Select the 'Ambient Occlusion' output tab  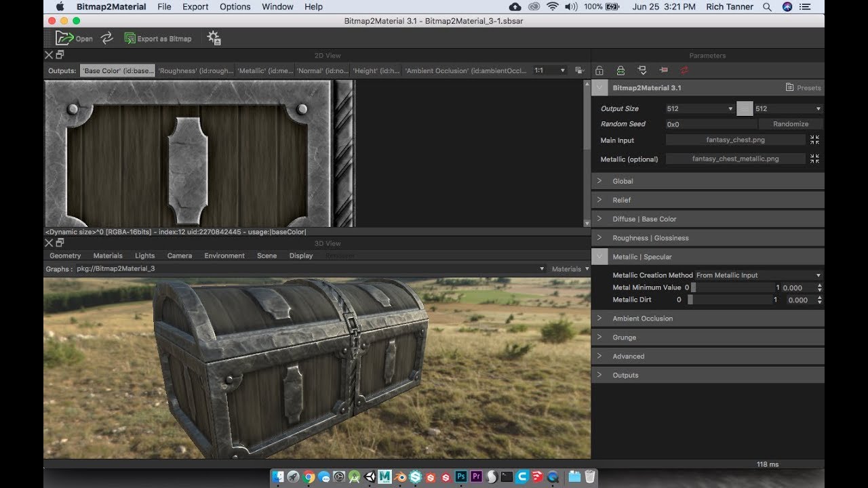466,70
